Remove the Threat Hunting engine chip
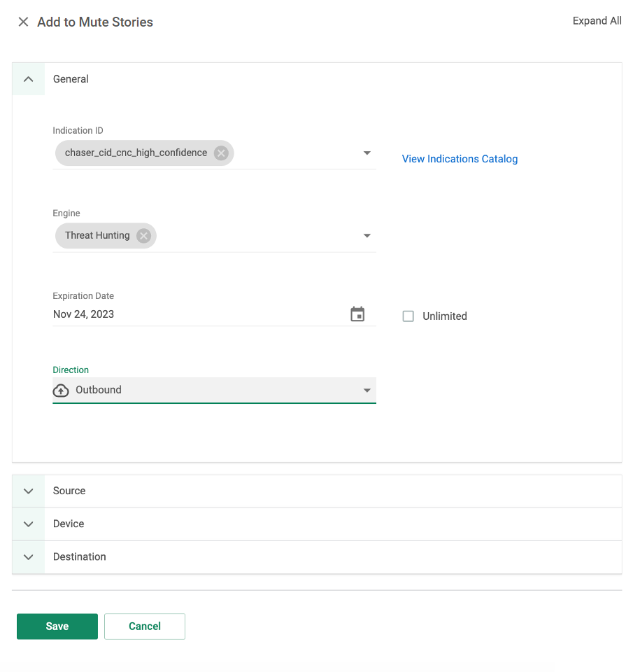 point(143,236)
